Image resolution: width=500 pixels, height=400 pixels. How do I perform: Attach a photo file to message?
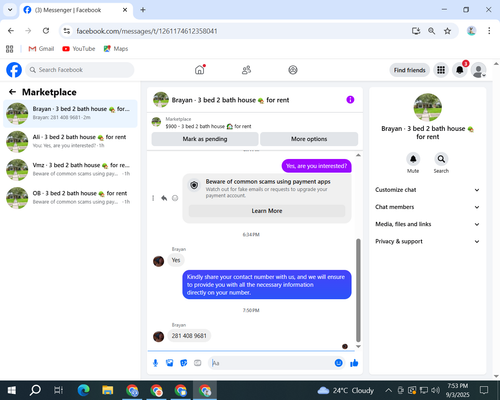(169, 363)
